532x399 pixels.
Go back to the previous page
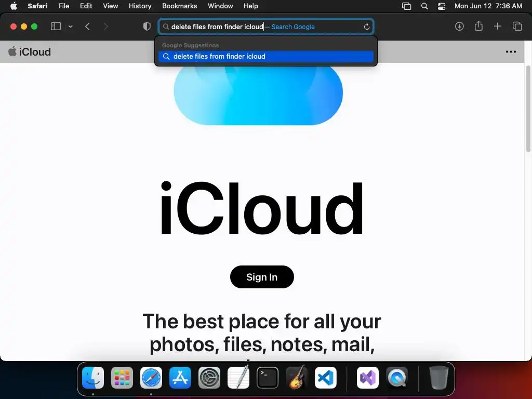(87, 26)
